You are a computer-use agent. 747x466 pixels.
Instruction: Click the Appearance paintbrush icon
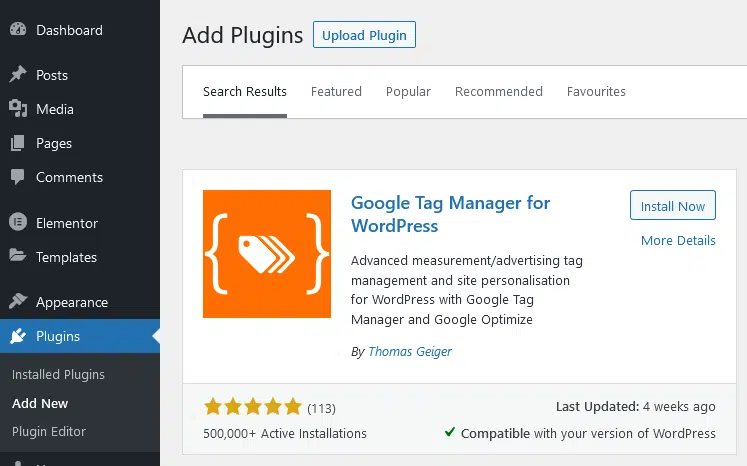coord(18,301)
